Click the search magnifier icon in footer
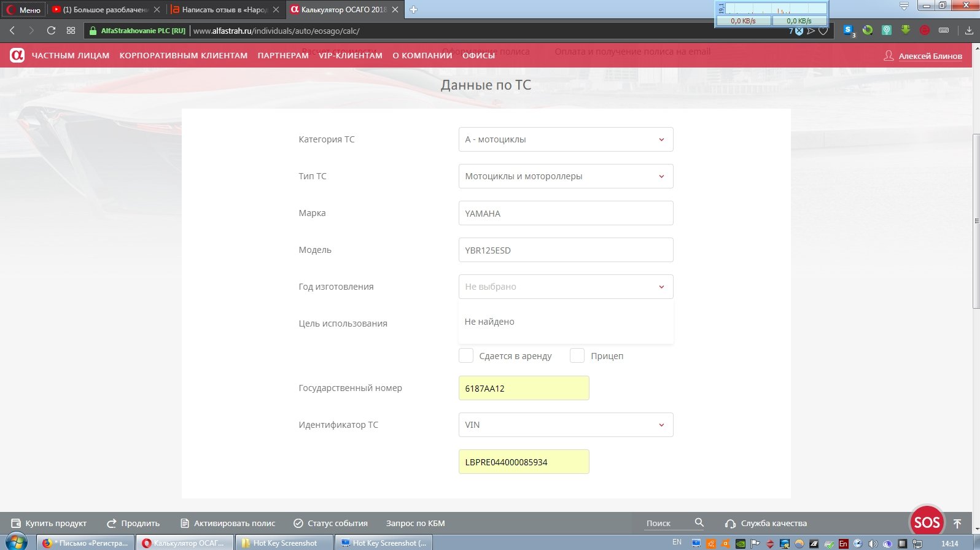 pos(699,522)
